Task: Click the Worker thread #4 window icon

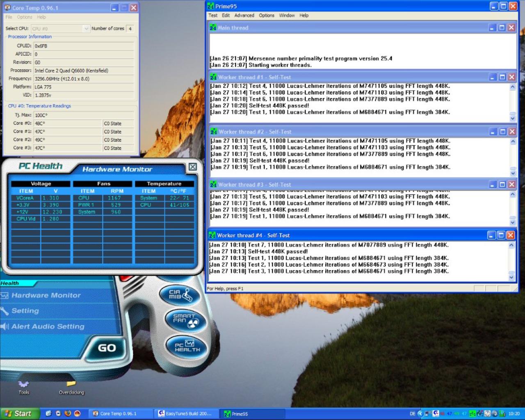Action: click(x=212, y=235)
